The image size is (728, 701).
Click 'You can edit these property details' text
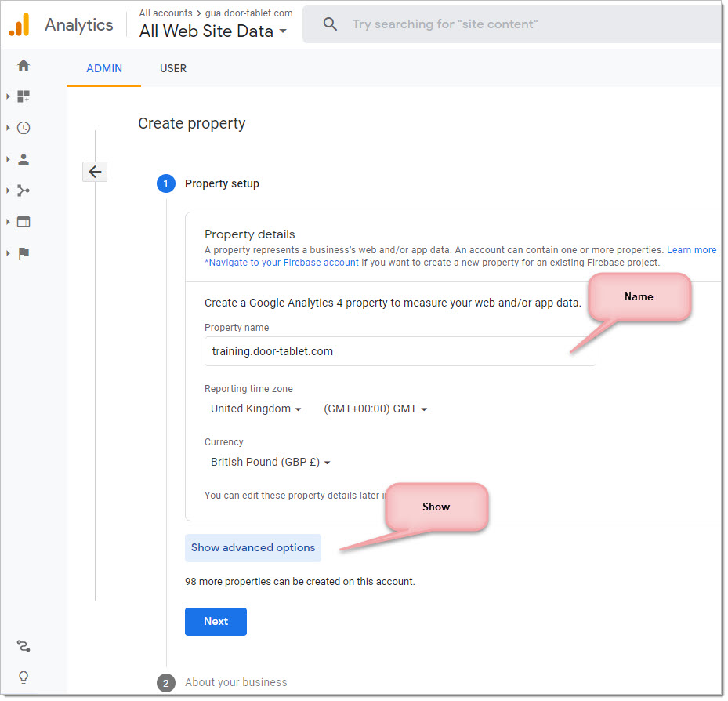click(x=295, y=496)
